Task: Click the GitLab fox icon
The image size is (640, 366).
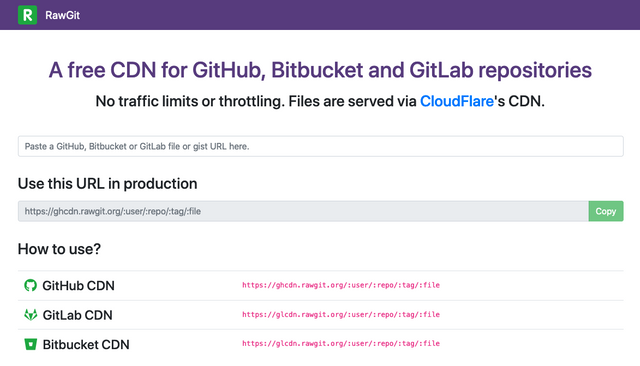Action: point(31,315)
